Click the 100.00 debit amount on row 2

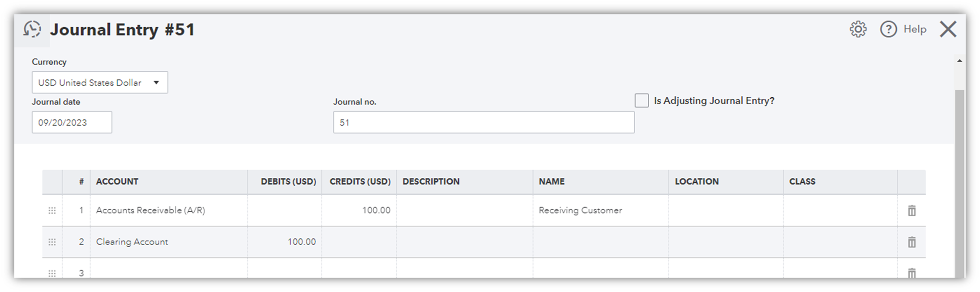click(285, 242)
